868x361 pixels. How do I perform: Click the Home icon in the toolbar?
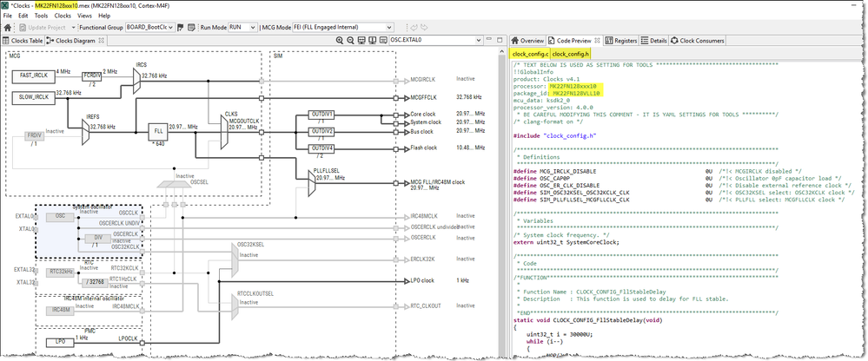point(8,28)
